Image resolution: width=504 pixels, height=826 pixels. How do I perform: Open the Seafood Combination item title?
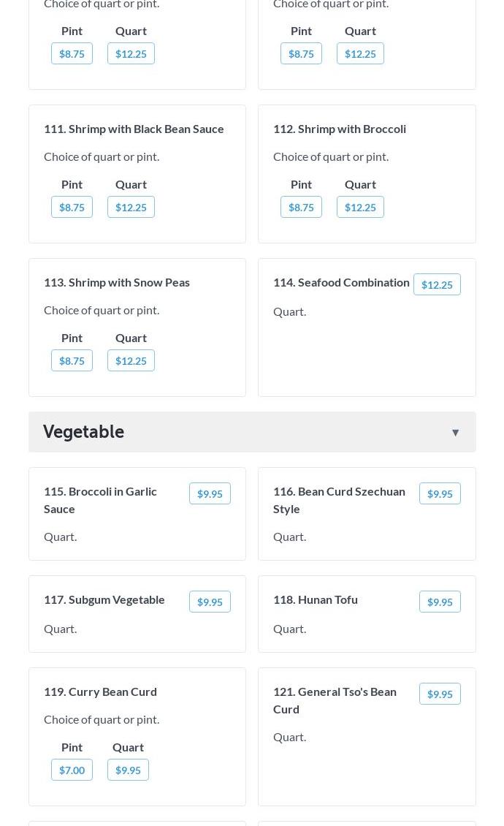coord(341,282)
